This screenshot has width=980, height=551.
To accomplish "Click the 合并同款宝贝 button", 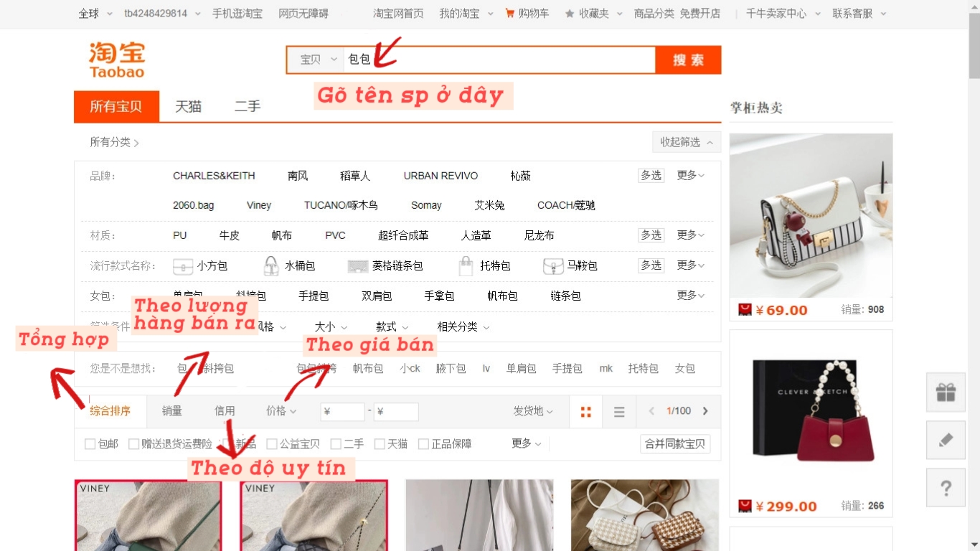I will (x=675, y=444).
